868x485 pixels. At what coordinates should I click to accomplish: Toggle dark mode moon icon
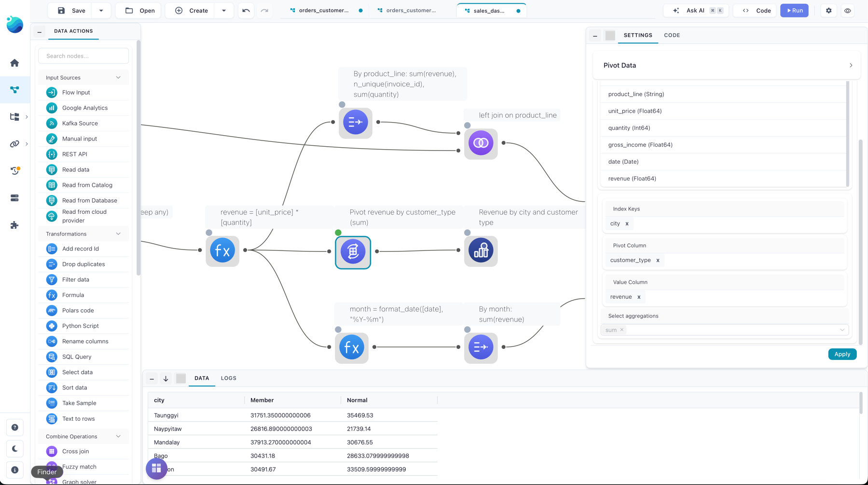[x=14, y=449]
